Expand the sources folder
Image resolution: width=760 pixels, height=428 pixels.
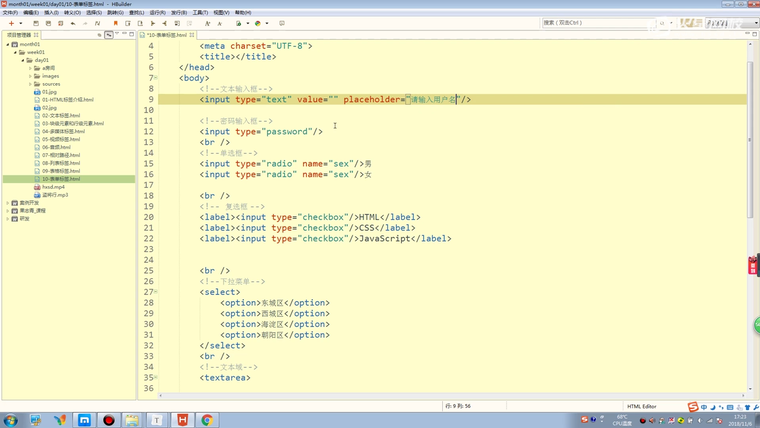(31, 84)
